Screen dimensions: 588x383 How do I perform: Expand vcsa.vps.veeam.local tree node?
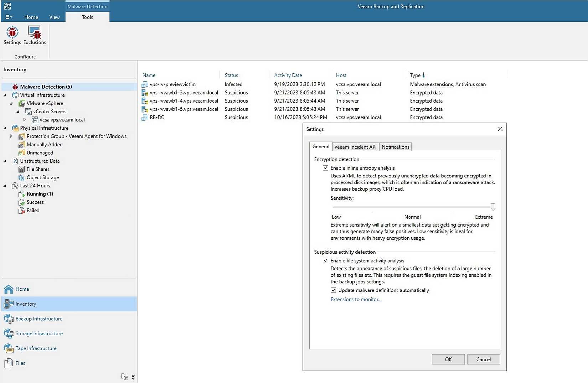(x=25, y=120)
